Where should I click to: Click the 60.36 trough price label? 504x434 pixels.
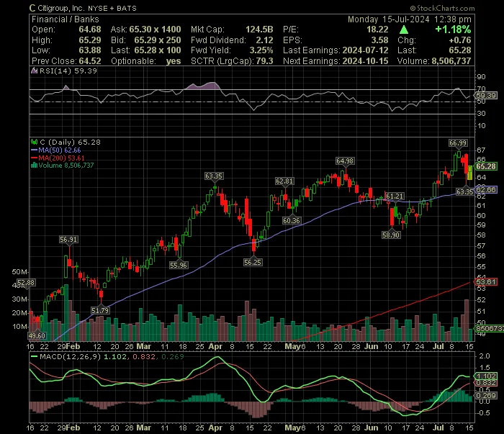tap(292, 220)
